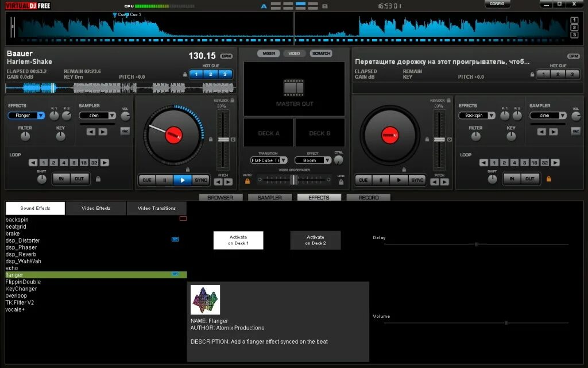
Task: Show MIXER center panel
Action: pos(269,53)
